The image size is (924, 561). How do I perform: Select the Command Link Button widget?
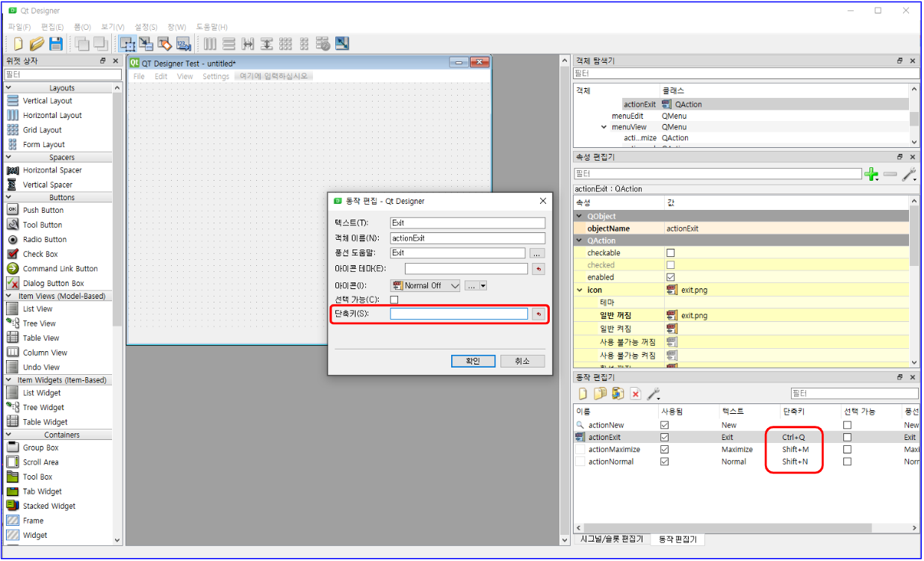pyautogui.click(x=60, y=269)
